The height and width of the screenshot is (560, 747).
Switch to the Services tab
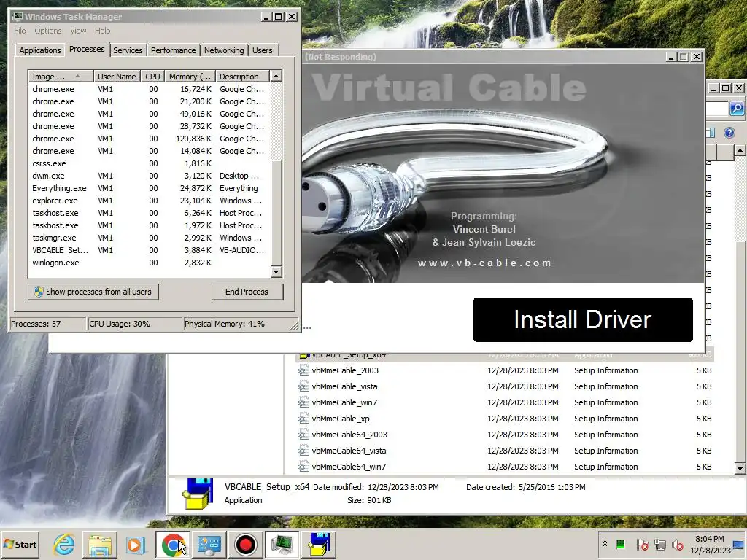128,50
